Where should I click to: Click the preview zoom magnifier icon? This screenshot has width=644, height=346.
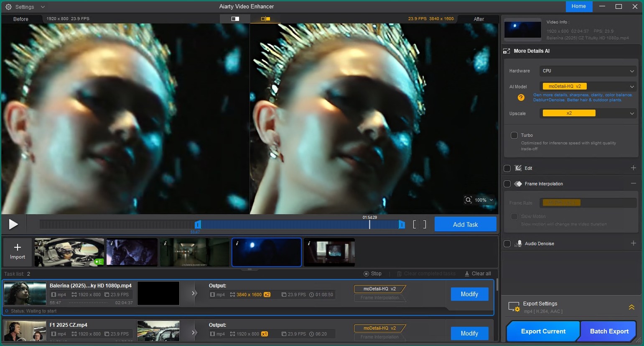pyautogui.click(x=468, y=200)
